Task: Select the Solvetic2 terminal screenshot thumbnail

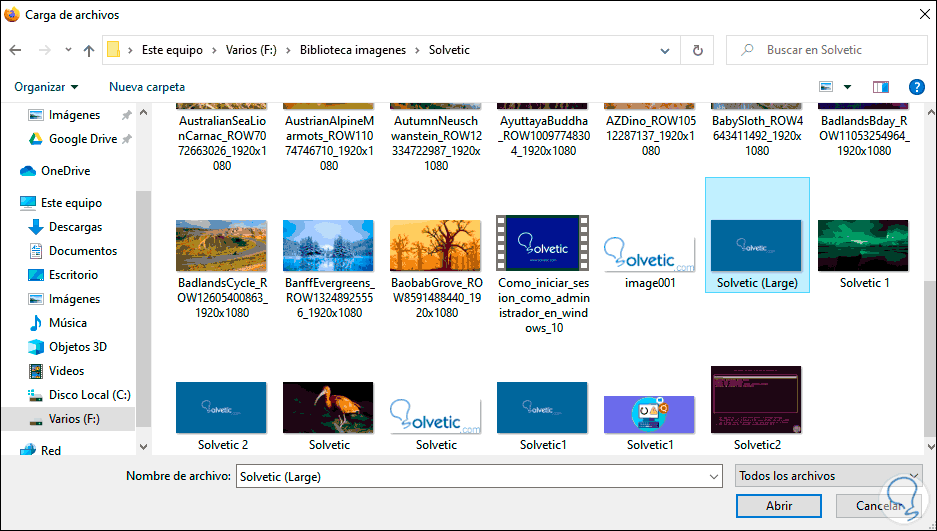Action: [x=757, y=400]
